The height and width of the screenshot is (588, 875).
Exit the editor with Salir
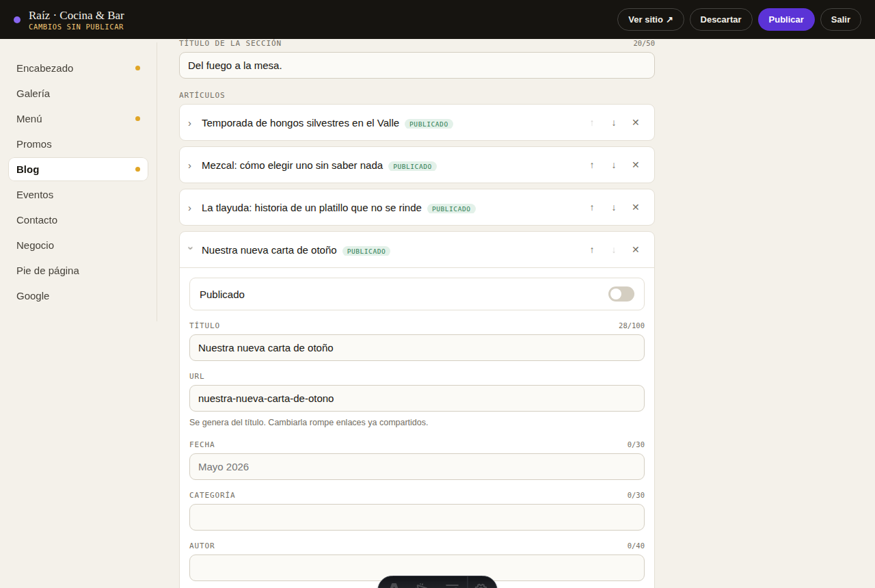(841, 19)
